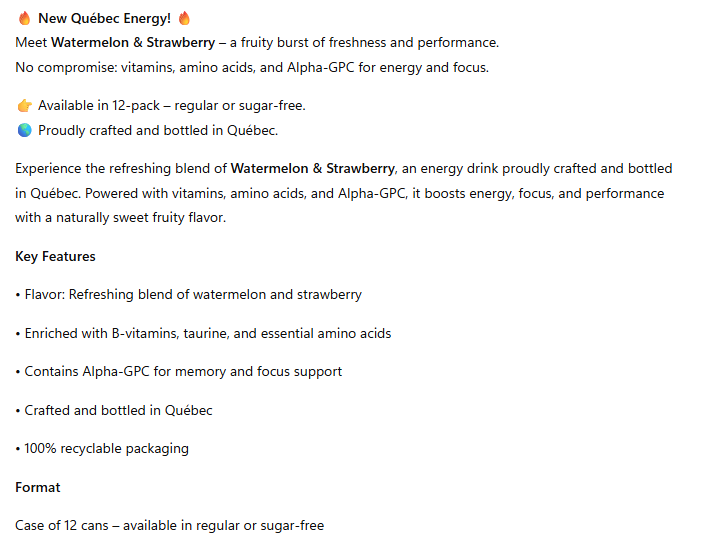This screenshot has width=717, height=546.
Task: Click the fire emoji before "New Québec Energy!"
Action: pos(25,19)
